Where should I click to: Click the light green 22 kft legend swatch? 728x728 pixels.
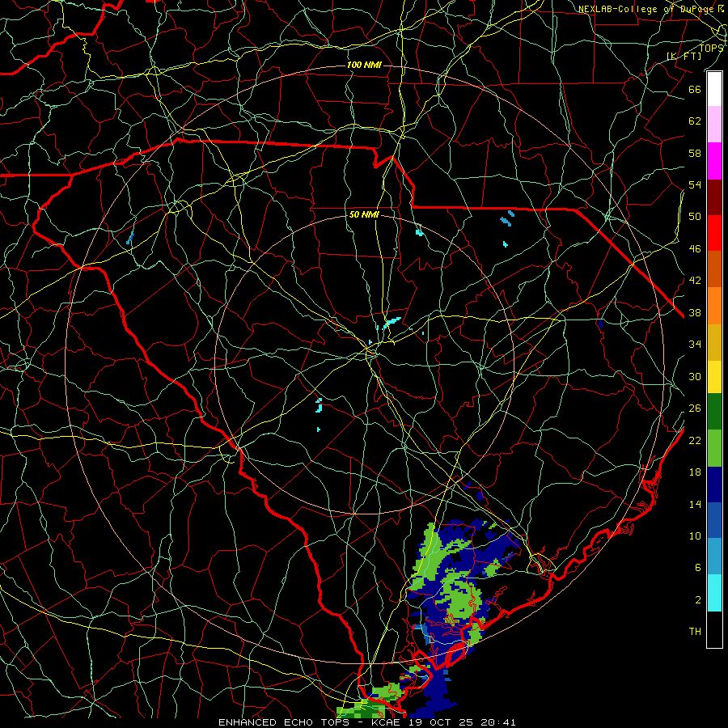714,448
